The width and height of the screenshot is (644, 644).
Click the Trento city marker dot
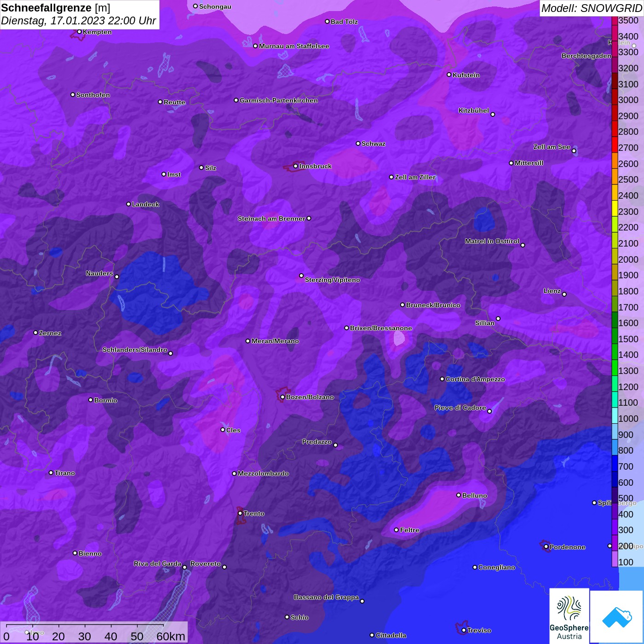coord(240,513)
